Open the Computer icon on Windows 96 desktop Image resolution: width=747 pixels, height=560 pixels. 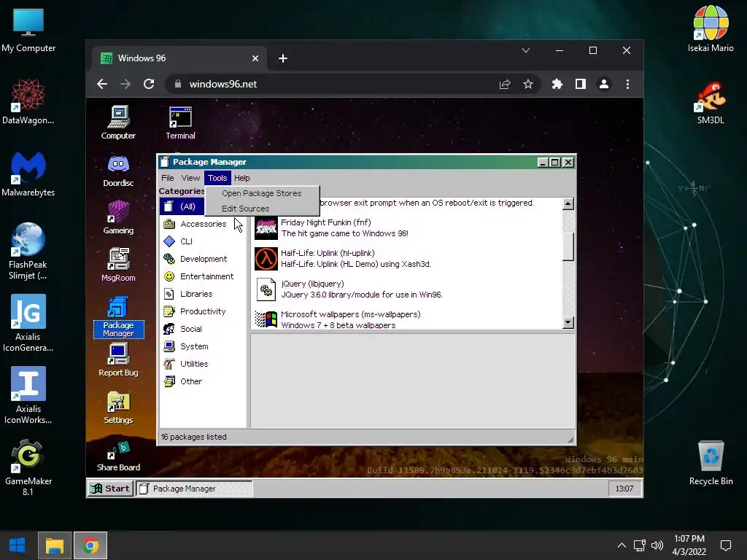[x=118, y=122]
